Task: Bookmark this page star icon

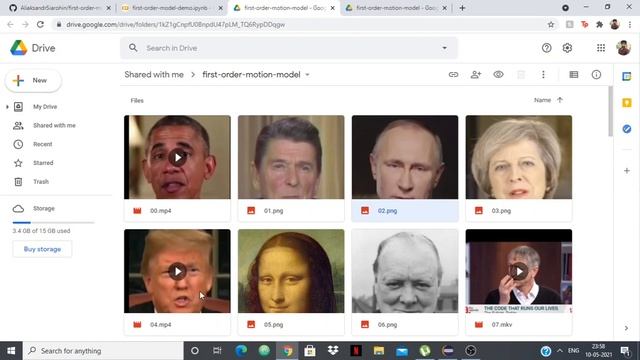Action: [x=551, y=24]
